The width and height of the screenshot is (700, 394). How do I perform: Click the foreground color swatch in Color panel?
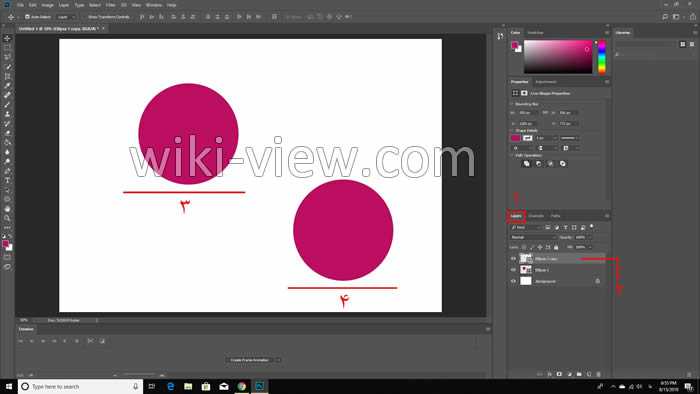(515, 45)
